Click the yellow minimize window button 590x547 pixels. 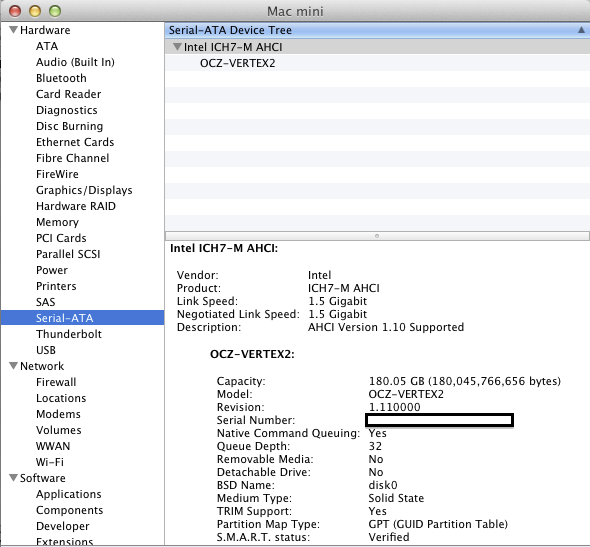(35, 11)
